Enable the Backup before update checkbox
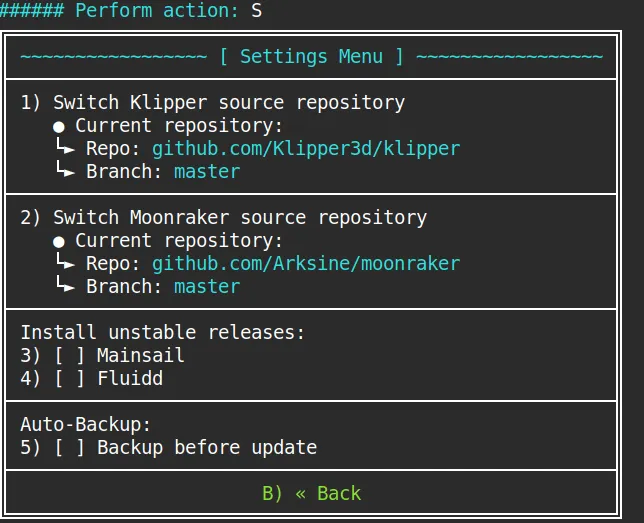Screen dimensions: 644x523 69,447
